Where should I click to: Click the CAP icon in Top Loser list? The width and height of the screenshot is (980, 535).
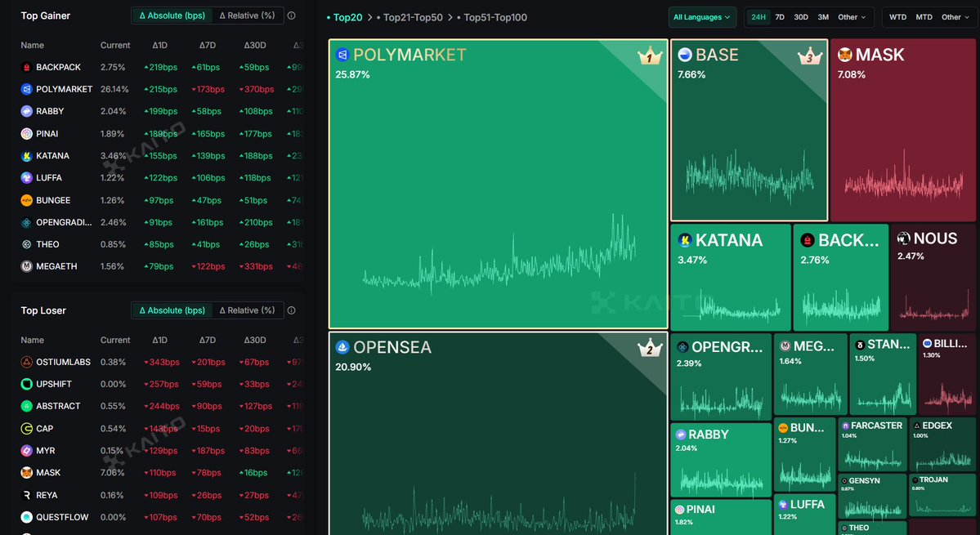click(x=26, y=428)
